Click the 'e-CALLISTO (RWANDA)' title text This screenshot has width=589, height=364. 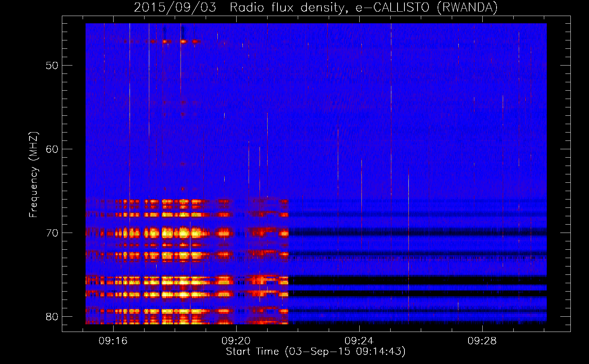(427, 7)
